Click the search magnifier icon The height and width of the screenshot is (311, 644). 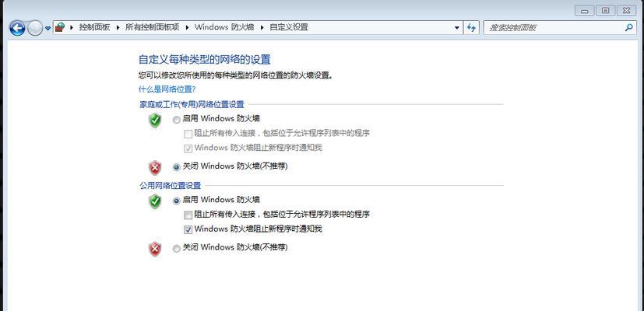click(x=628, y=28)
